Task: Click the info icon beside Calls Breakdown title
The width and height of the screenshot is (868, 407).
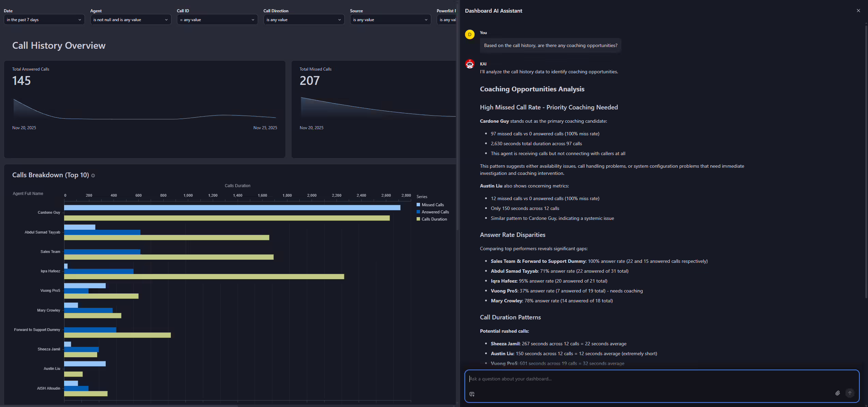Action: click(93, 175)
